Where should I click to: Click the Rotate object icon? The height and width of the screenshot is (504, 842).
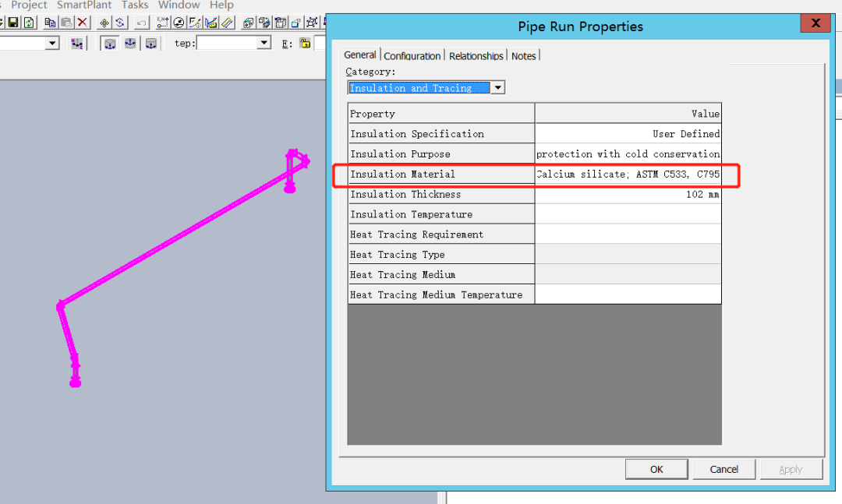(x=120, y=23)
